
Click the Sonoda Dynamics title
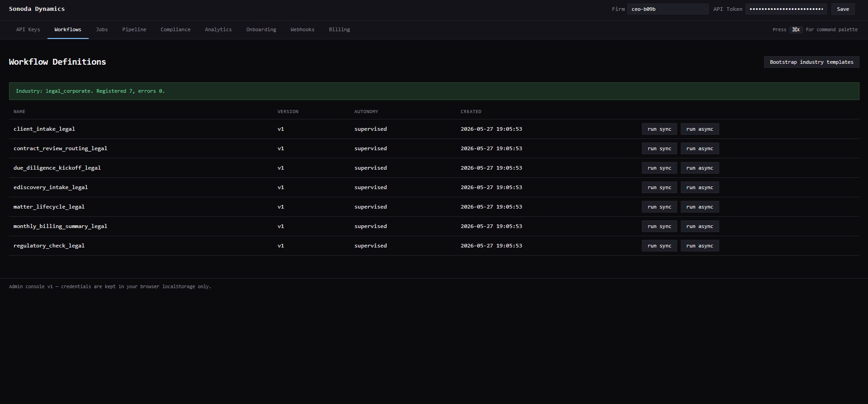[x=37, y=9]
